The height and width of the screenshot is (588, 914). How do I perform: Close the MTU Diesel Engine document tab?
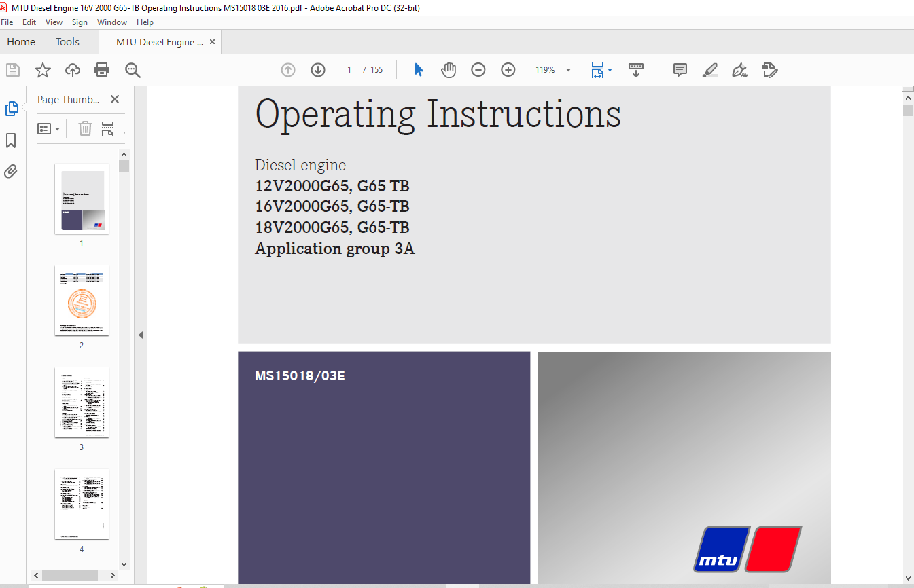coord(212,42)
